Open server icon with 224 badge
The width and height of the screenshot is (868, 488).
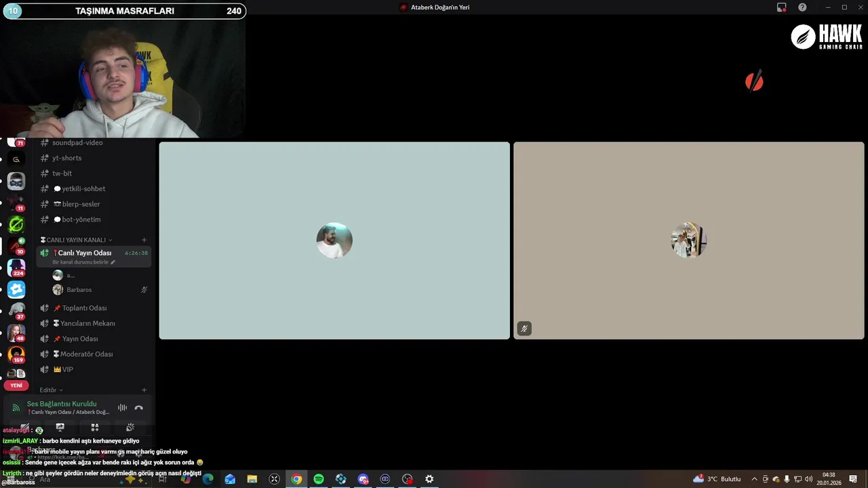coord(16,268)
